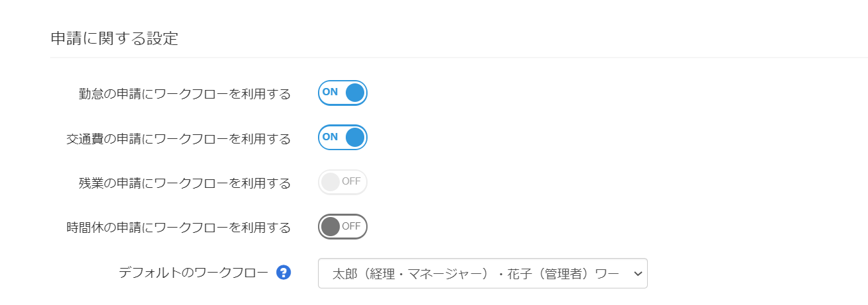Click label 残業の申請にワークフローを利用する
This screenshot has width=868, height=305.
(x=184, y=183)
